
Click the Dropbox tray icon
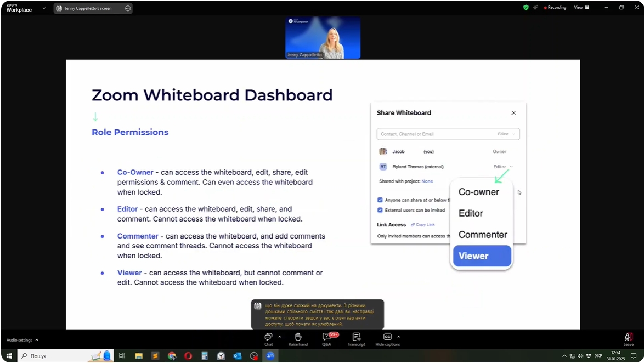(x=589, y=356)
